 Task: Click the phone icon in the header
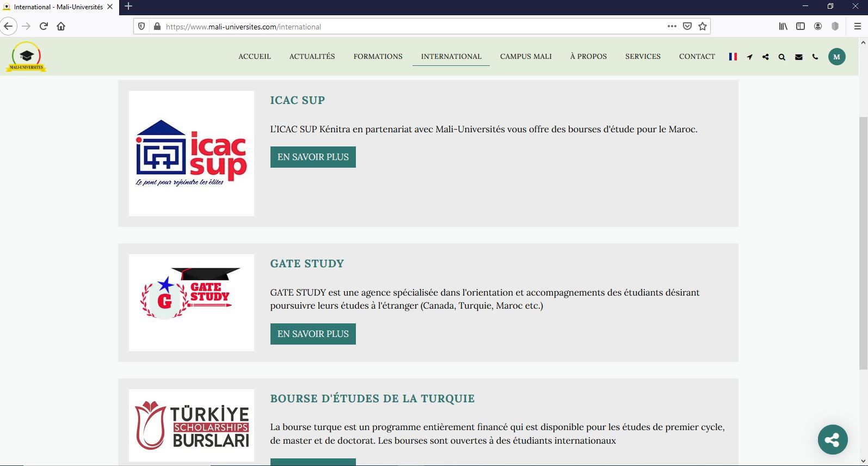coord(815,57)
